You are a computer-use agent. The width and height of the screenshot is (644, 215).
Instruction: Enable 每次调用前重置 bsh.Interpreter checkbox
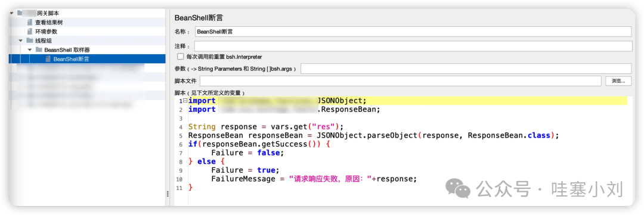[180, 57]
